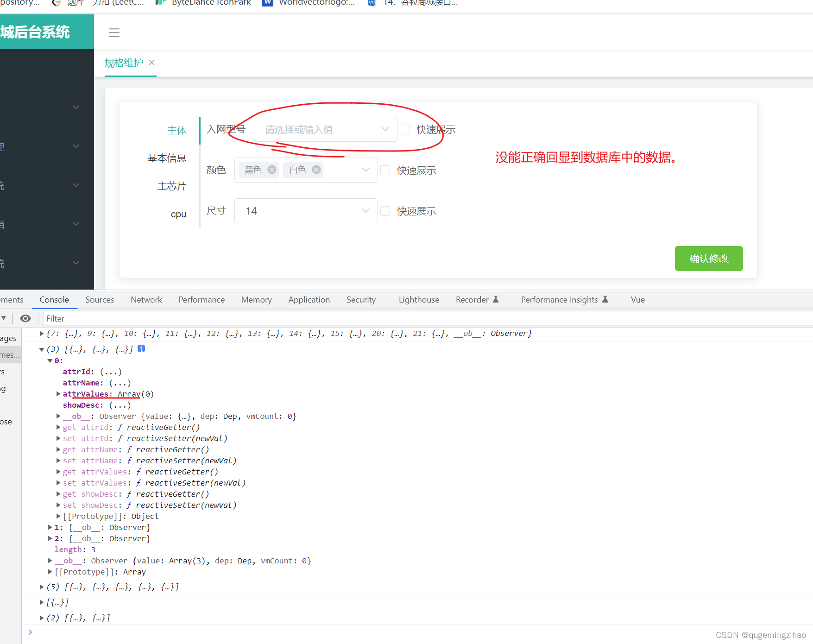The height and width of the screenshot is (644, 813).
Task: Expand the [[Prototype]]: Object entry
Action: pyautogui.click(x=58, y=516)
